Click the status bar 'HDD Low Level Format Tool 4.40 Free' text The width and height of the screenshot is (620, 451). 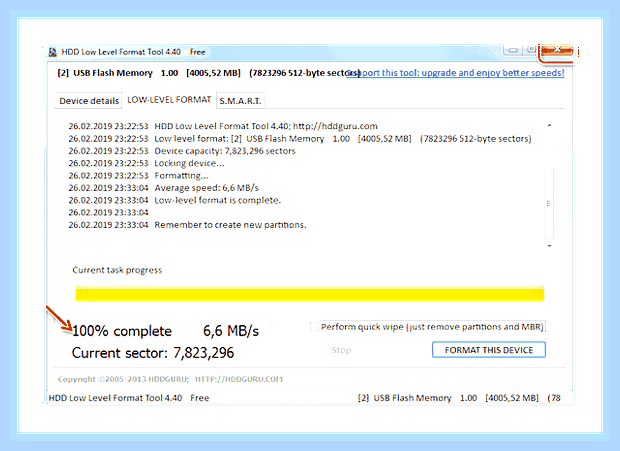[129, 398]
